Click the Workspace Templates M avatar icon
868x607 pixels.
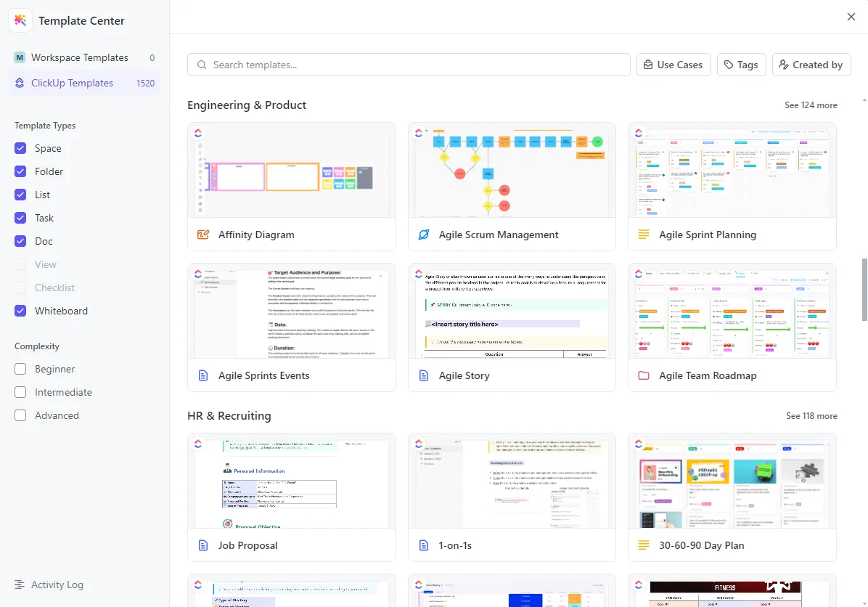20,57
